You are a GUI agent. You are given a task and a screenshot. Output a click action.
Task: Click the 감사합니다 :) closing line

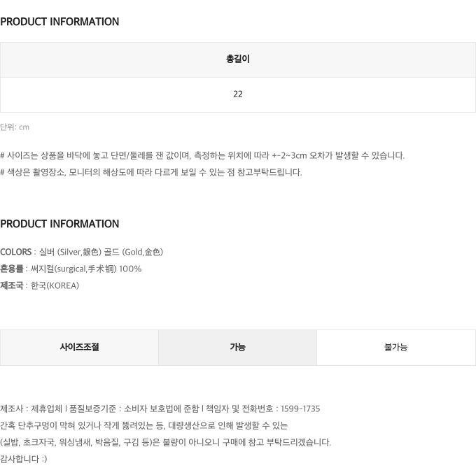coord(24,459)
